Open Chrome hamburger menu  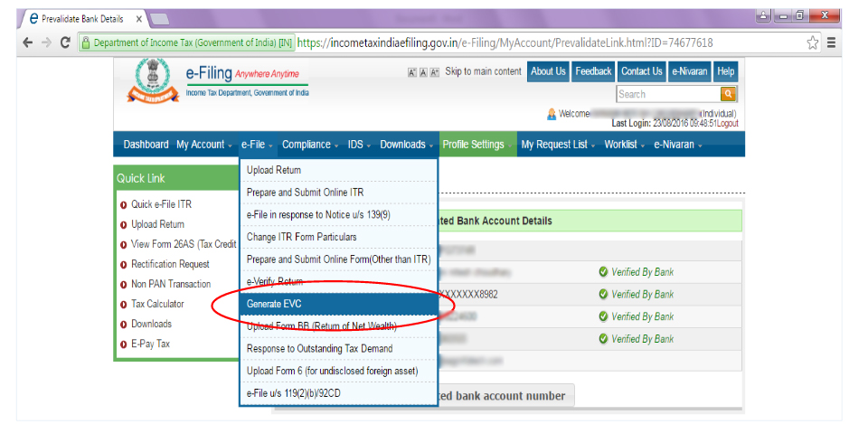click(831, 42)
